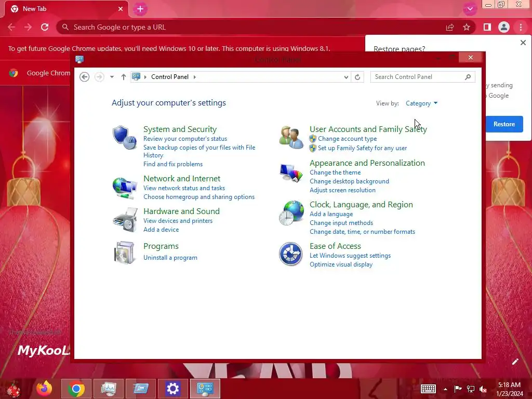This screenshot has height=399, width=532.
Task: Click the Control Panel breadcrumb text
Action: [x=170, y=77]
